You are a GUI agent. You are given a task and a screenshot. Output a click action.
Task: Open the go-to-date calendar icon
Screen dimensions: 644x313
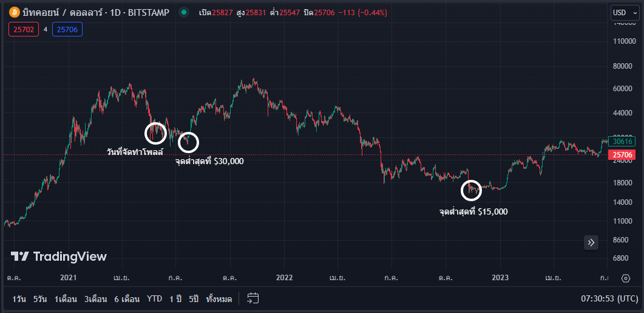[x=253, y=298]
